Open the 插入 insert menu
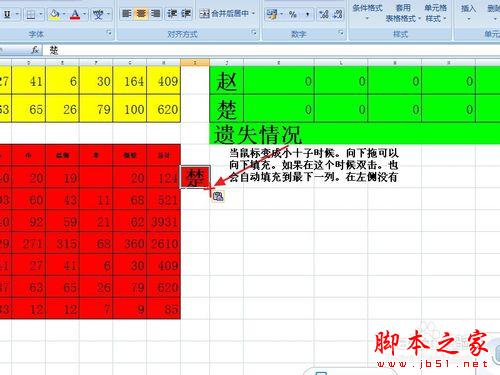 pos(468,12)
